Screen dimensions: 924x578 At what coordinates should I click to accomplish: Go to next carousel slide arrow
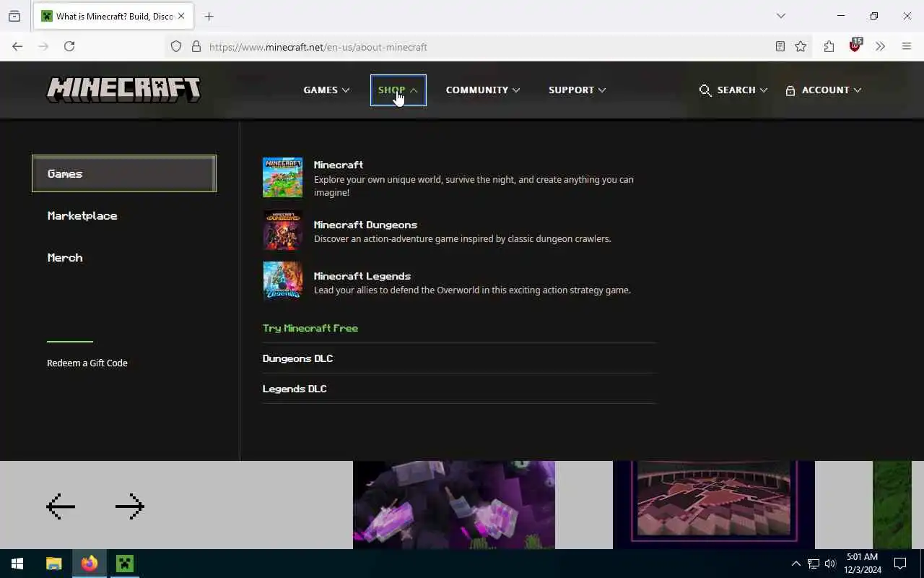[x=130, y=506]
